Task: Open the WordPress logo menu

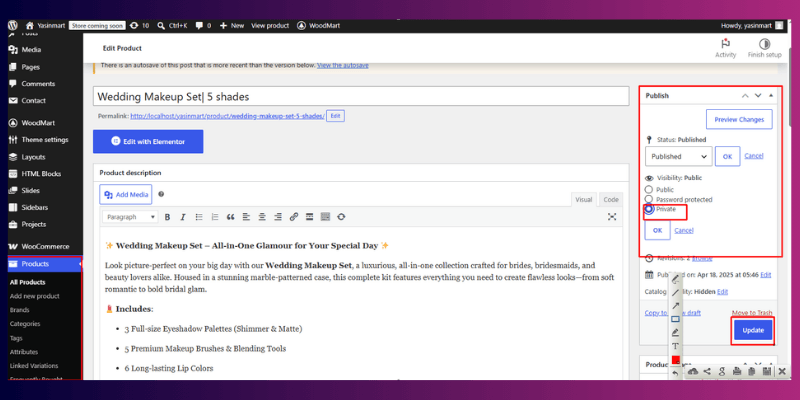Action: (x=13, y=26)
